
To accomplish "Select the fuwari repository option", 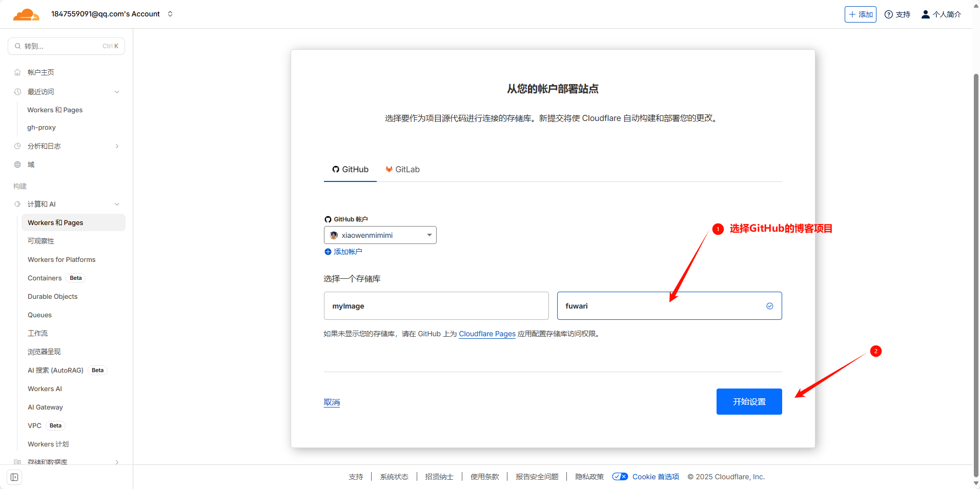I will pyautogui.click(x=669, y=306).
